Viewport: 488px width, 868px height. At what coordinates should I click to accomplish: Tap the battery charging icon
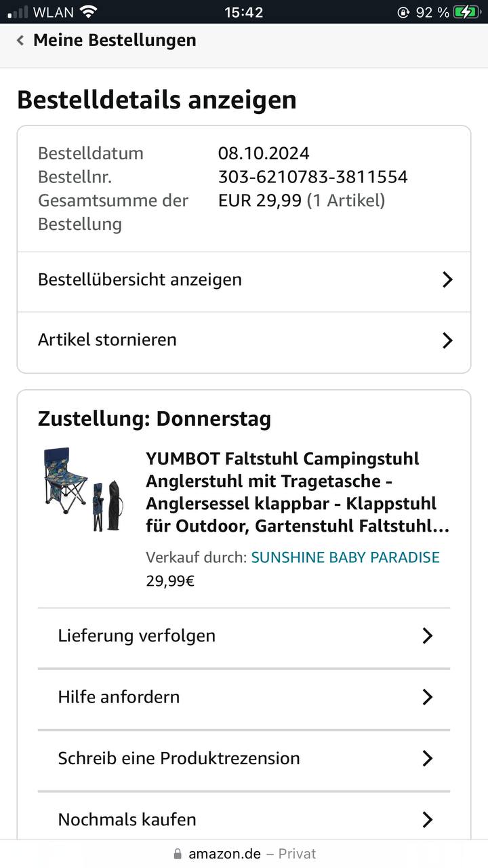[x=466, y=12]
